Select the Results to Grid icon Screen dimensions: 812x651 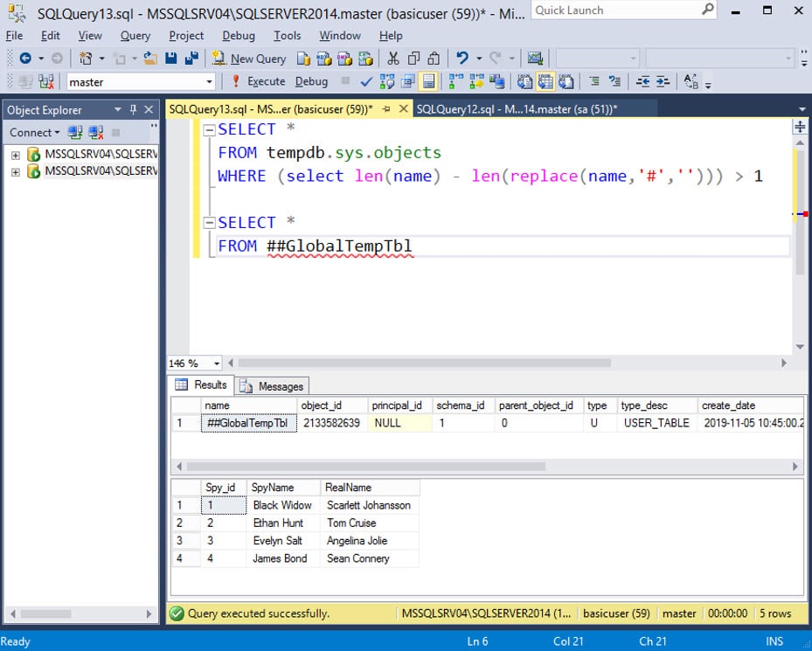coord(544,81)
